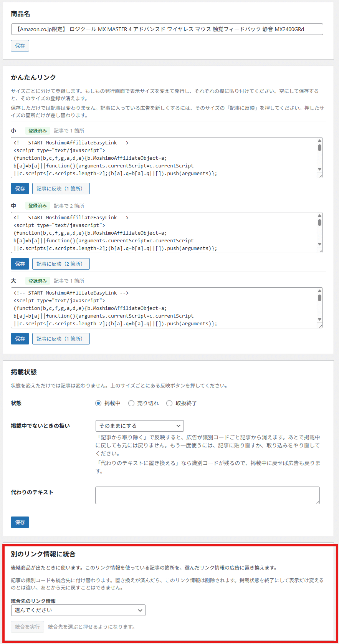Viewport: 339px width, 644px height.
Task: Select the 取扱終了 radio button
Action: pyautogui.click(x=169, y=403)
